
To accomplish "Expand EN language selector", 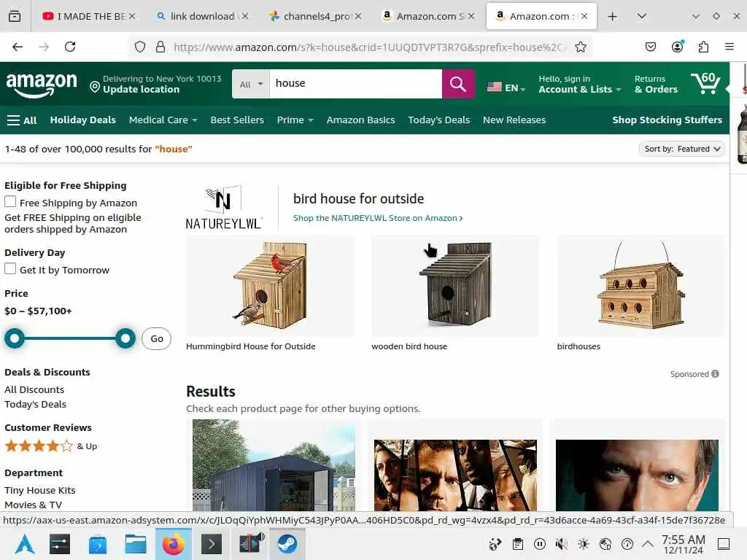I will point(515,87).
